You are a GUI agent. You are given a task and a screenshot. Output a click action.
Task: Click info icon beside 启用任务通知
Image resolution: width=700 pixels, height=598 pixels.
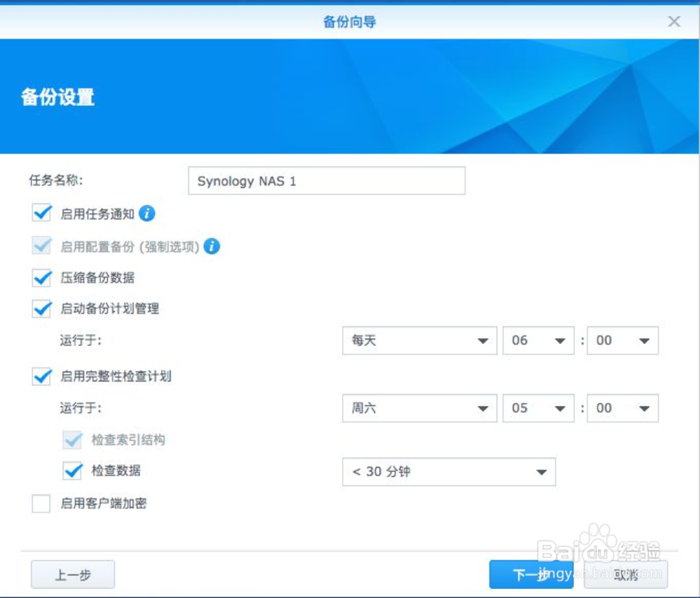pos(147,214)
